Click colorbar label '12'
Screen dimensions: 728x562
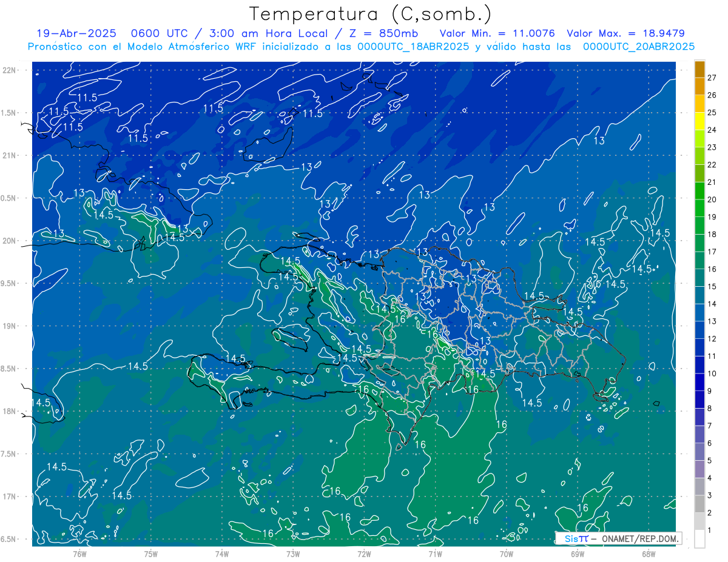click(x=712, y=339)
